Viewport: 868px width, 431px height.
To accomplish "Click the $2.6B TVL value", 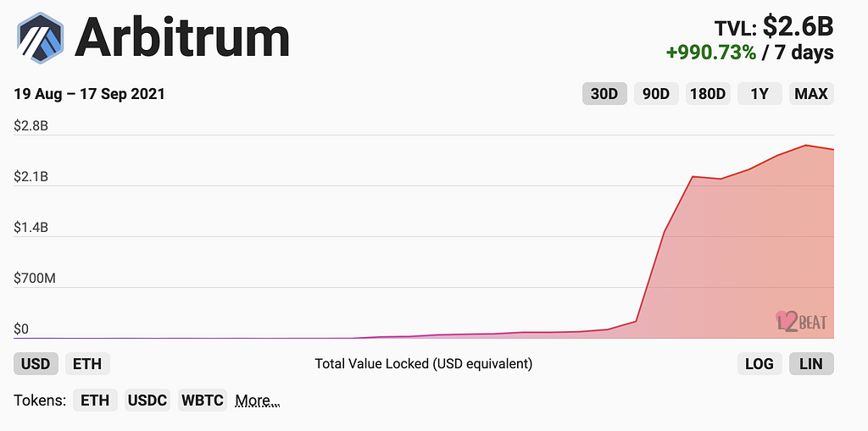I will [798, 26].
